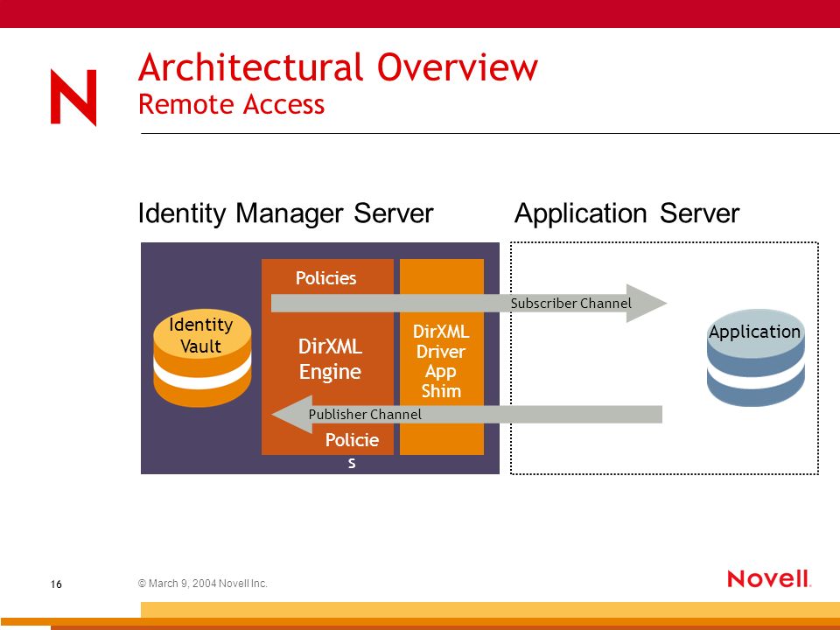Click the Identity Manager Server heading
Viewport: 840px width, 630px height.
[x=285, y=213]
